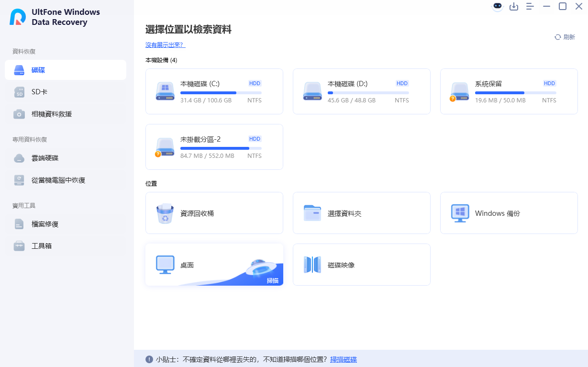Screen dimensions: 588x367
Task: Click the 從當機電腦中恢復 icon
Action: [x=19, y=180]
